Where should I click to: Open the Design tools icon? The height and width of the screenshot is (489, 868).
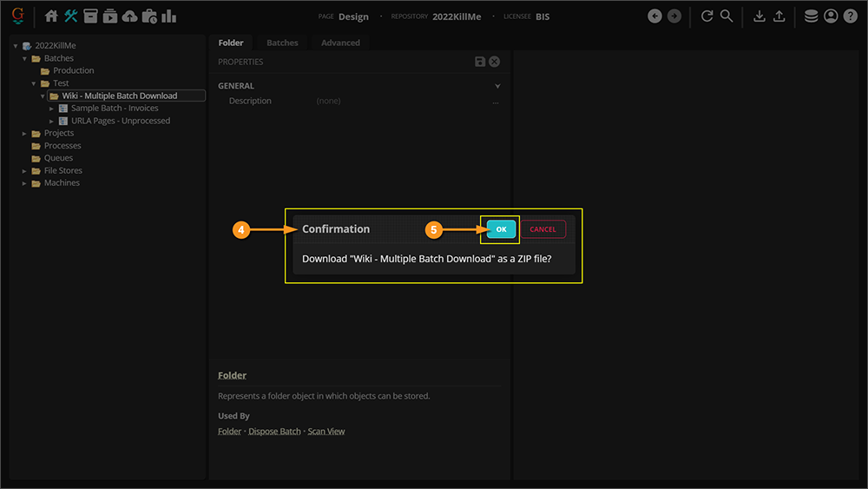coord(71,16)
